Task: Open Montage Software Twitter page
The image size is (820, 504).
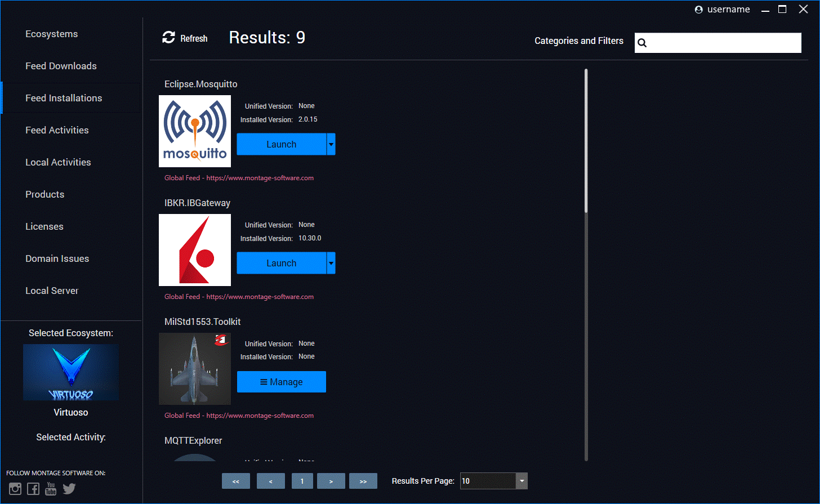Action: click(69, 489)
